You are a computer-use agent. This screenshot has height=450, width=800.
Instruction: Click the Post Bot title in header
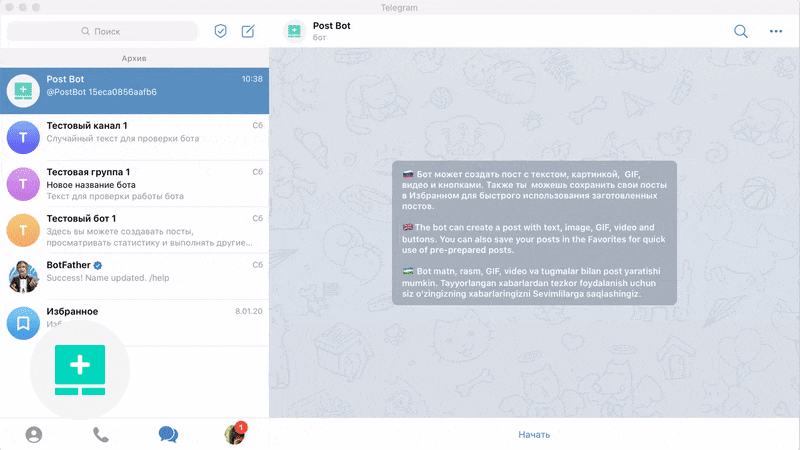332,26
